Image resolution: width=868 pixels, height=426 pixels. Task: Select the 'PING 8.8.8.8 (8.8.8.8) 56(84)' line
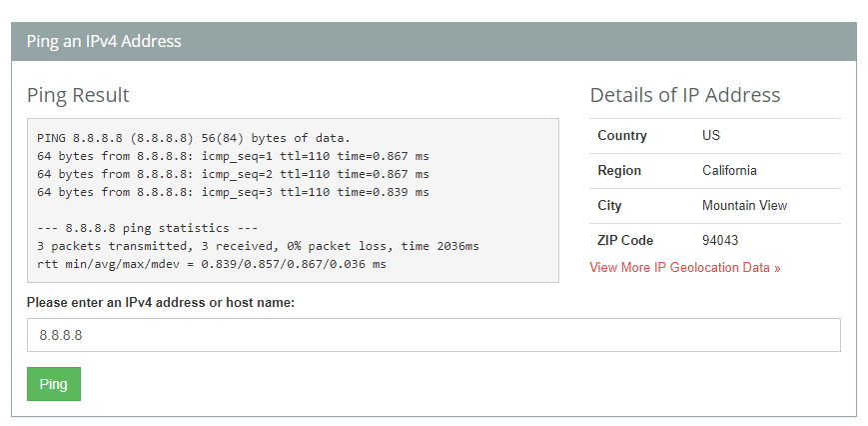(194, 138)
